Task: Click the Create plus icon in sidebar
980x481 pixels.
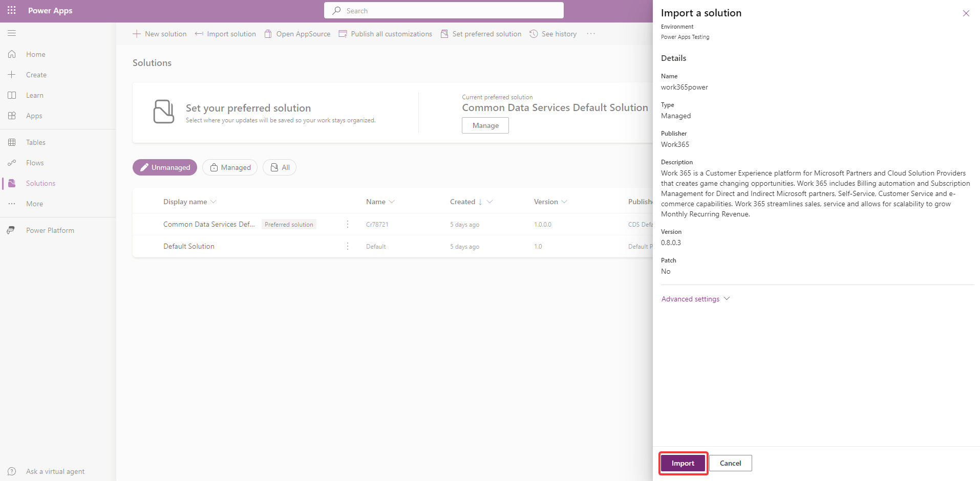Action: [x=12, y=75]
